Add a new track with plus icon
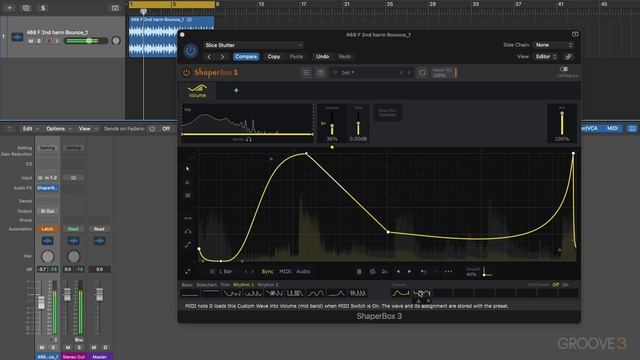 pyautogui.click(x=9, y=8)
